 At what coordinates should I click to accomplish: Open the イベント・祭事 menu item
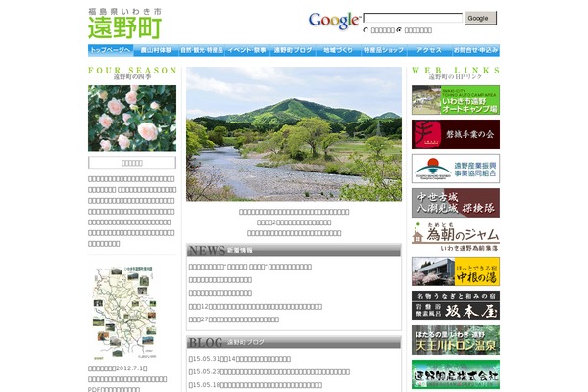click(x=248, y=50)
